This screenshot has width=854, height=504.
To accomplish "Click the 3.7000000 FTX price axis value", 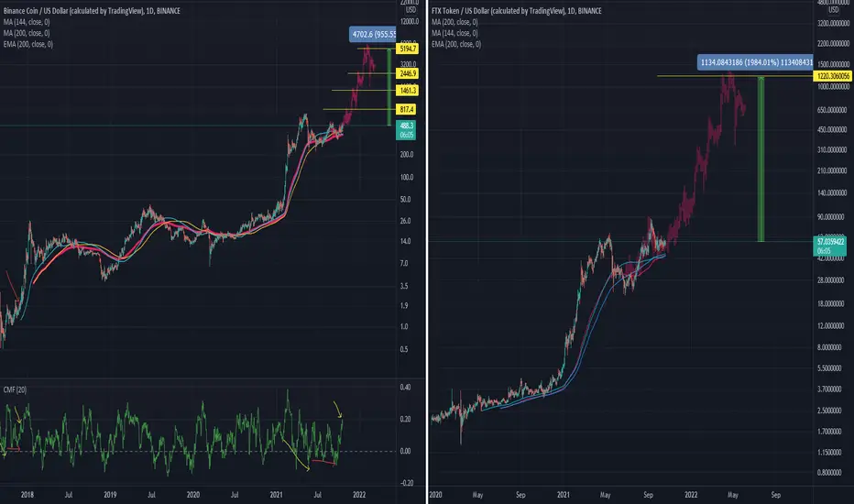I will pos(830,389).
